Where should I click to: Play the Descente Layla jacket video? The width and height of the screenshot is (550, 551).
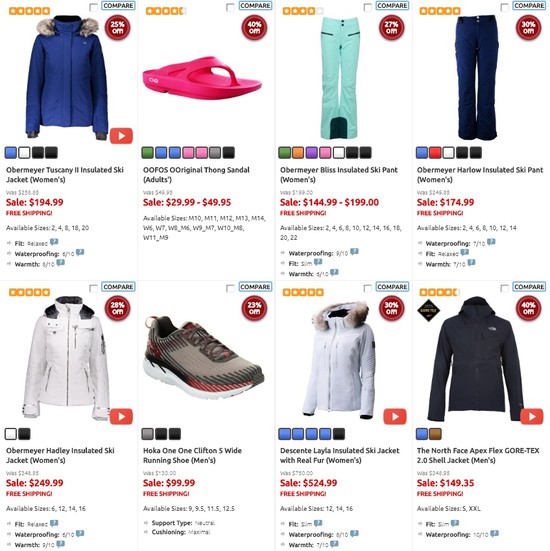point(395,417)
